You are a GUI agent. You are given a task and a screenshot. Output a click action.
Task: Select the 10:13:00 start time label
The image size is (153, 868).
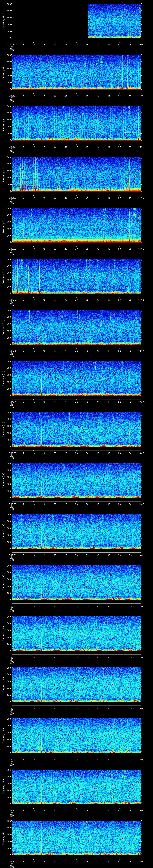pos(12,249)
